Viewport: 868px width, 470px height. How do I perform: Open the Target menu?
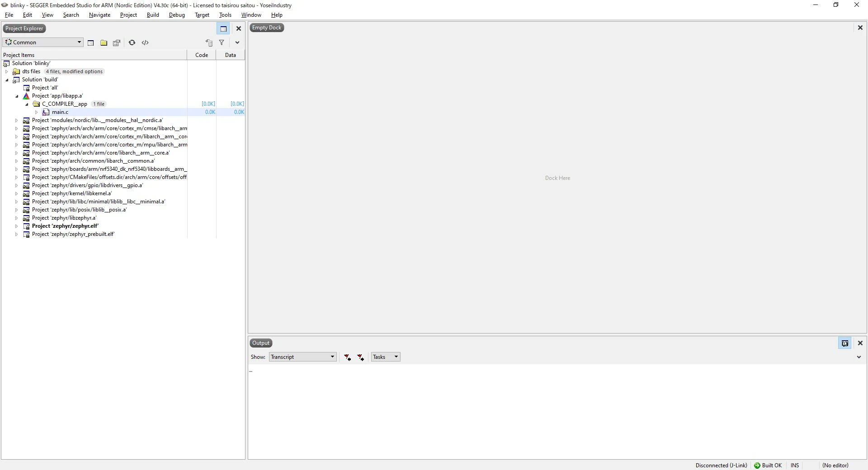pyautogui.click(x=202, y=15)
